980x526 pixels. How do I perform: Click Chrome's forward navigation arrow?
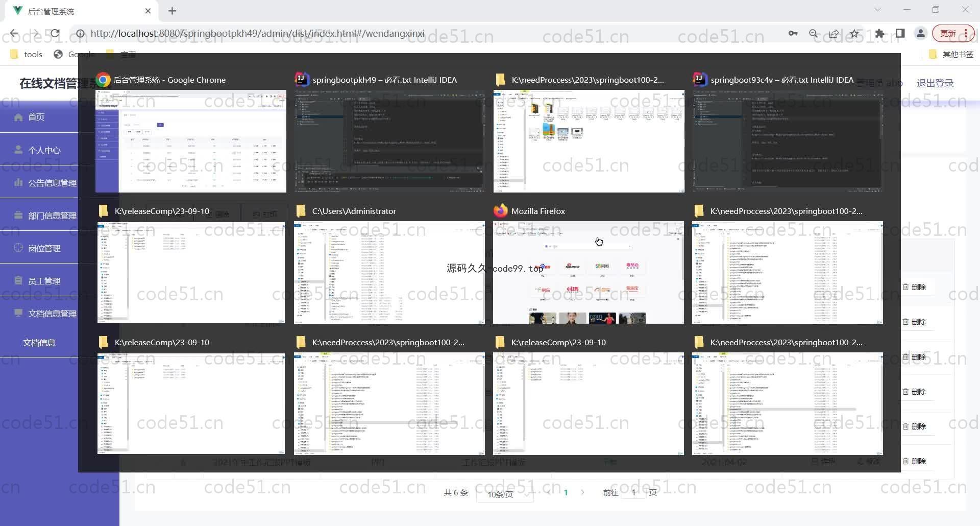pyautogui.click(x=34, y=34)
